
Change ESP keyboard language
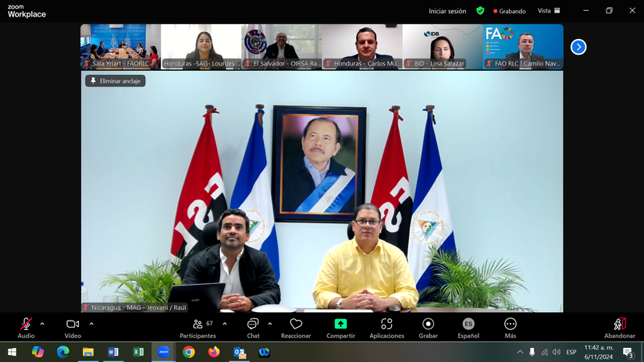571,352
